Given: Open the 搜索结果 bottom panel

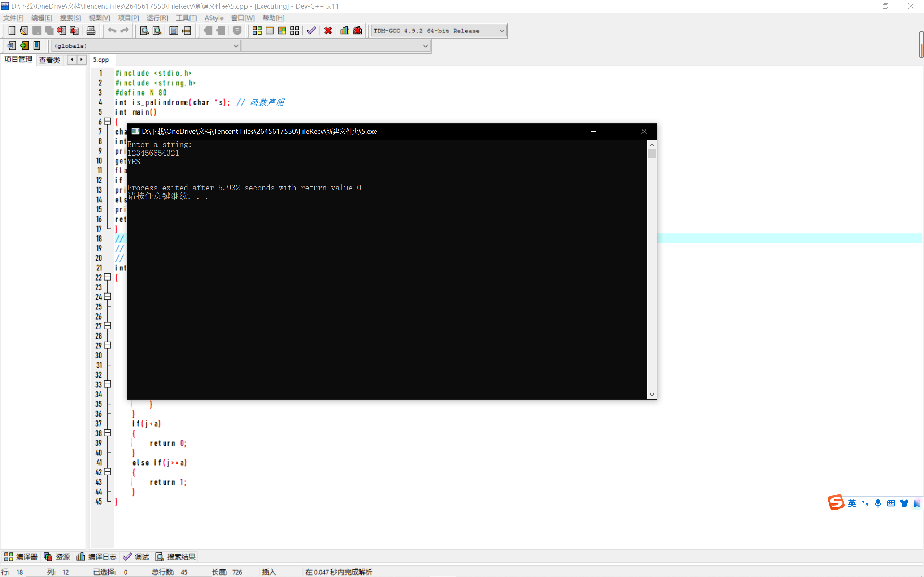Looking at the screenshot, I should click(x=176, y=557).
